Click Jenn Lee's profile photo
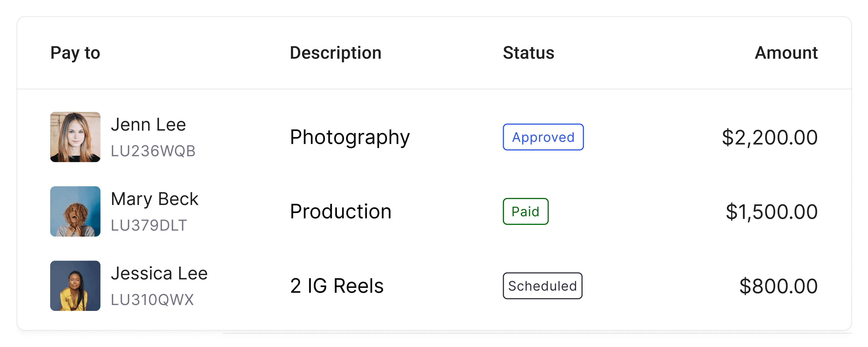868x347 pixels. pyautogui.click(x=75, y=137)
